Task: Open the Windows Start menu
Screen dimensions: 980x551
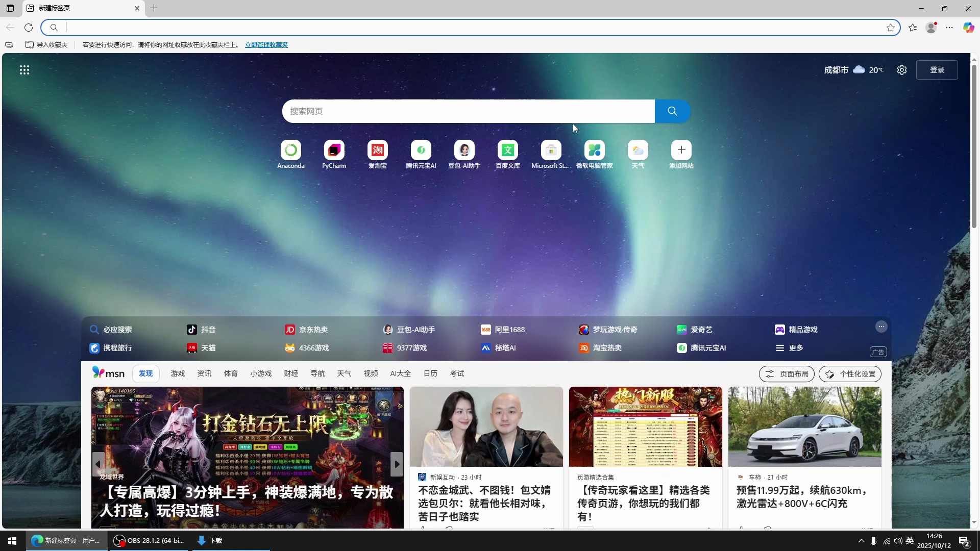Action: [x=12, y=541]
